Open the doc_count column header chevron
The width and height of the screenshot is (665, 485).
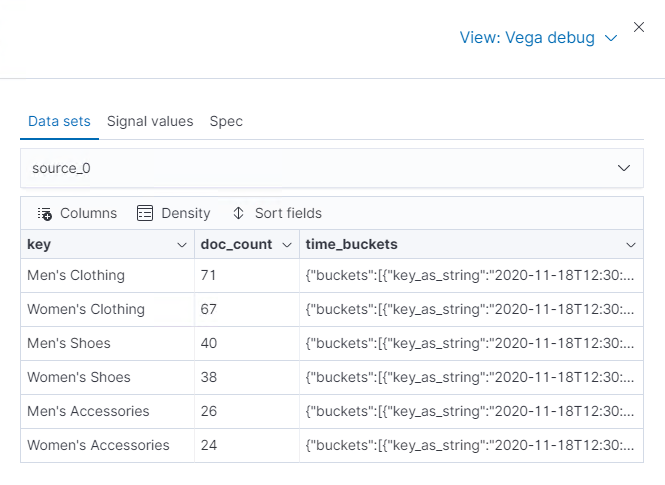286,245
